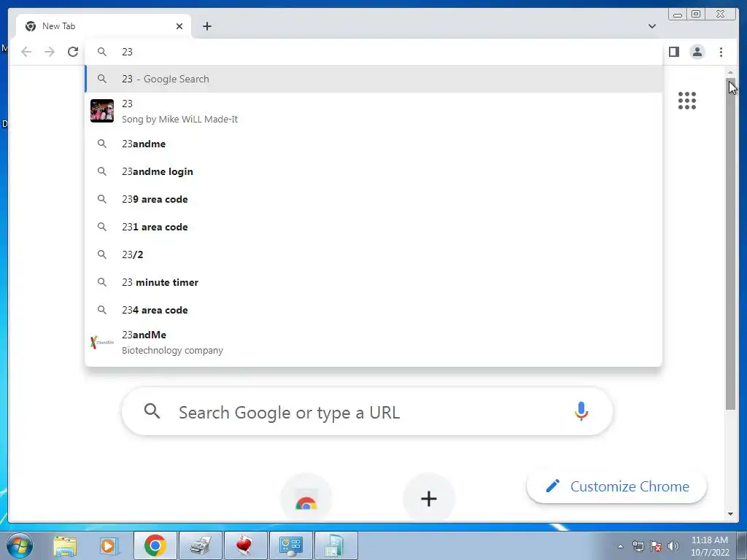Click the magnifier icon in address bar

(x=102, y=52)
